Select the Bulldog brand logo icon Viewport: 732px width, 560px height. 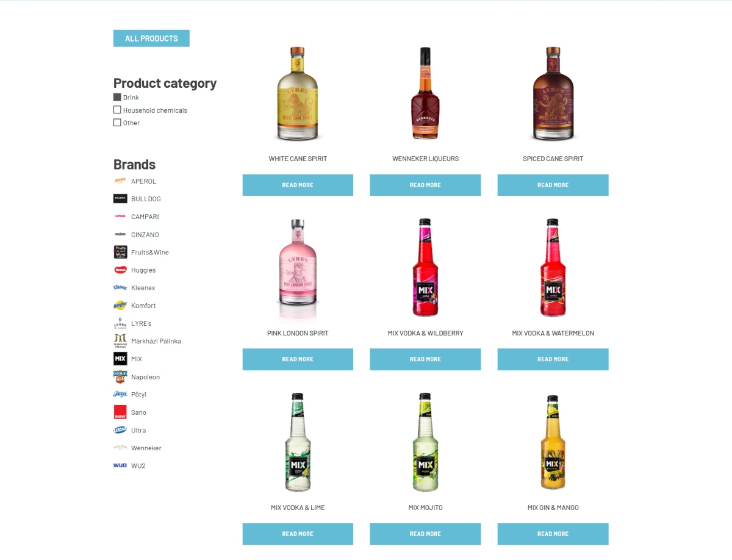120,199
